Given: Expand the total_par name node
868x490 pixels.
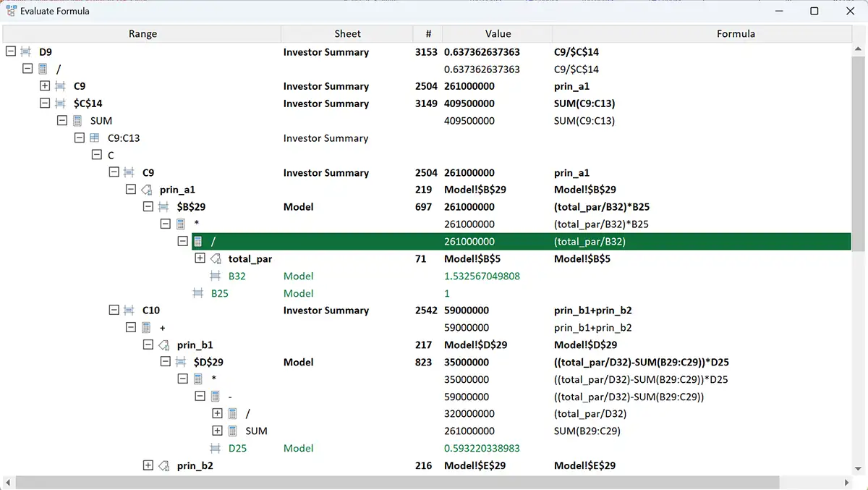Looking at the screenshot, I should [x=200, y=258].
